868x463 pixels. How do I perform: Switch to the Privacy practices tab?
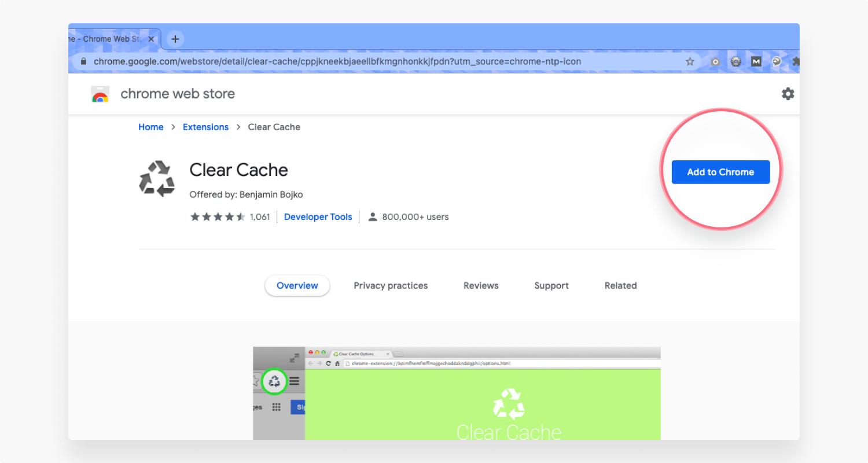point(391,285)
